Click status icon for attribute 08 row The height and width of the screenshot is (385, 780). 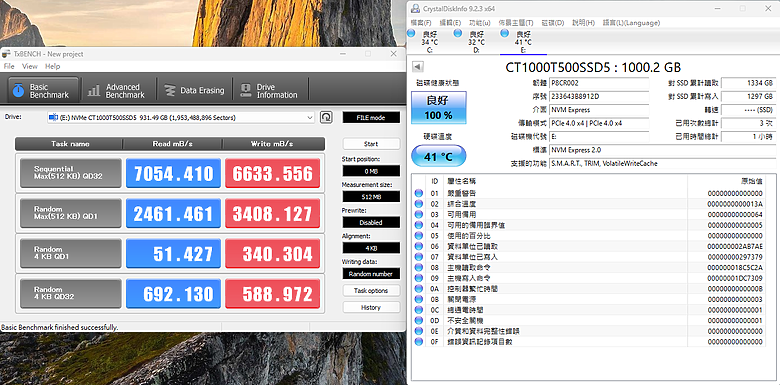(x=418, y=268)
